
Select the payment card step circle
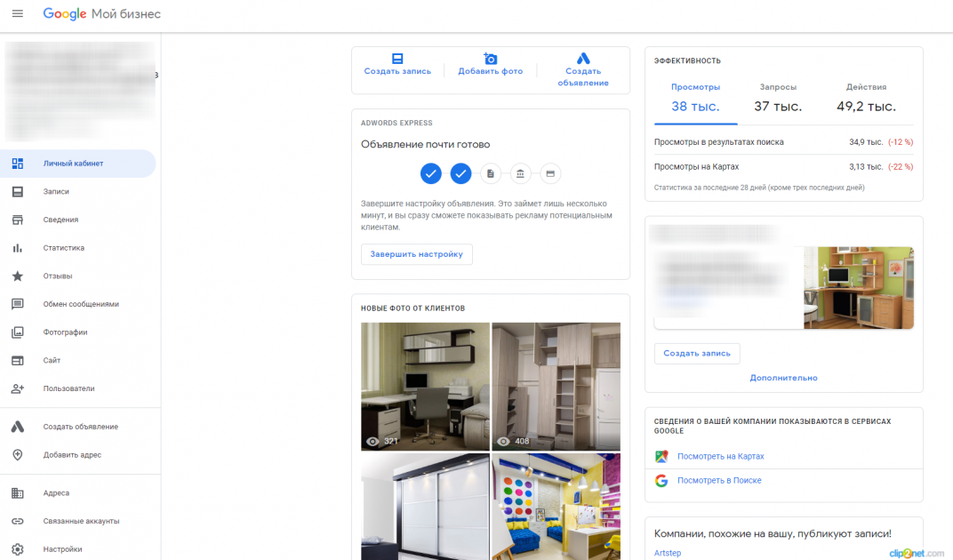click(x=550, y=173)
